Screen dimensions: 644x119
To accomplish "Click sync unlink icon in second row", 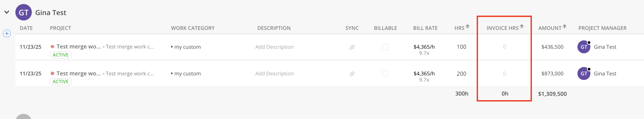I will coord(352,74).
